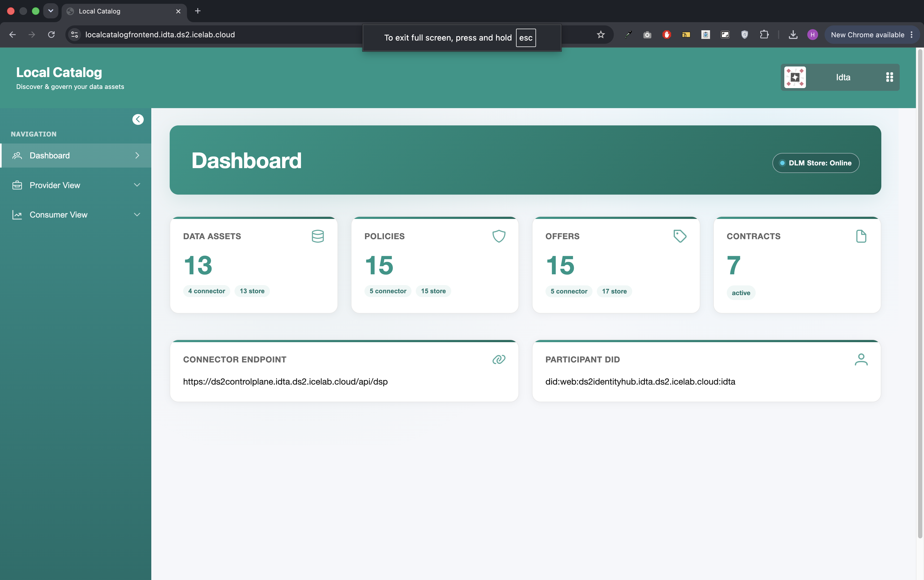
Task: Select the Local Catalog browser tab
Action: pos(124,12)
